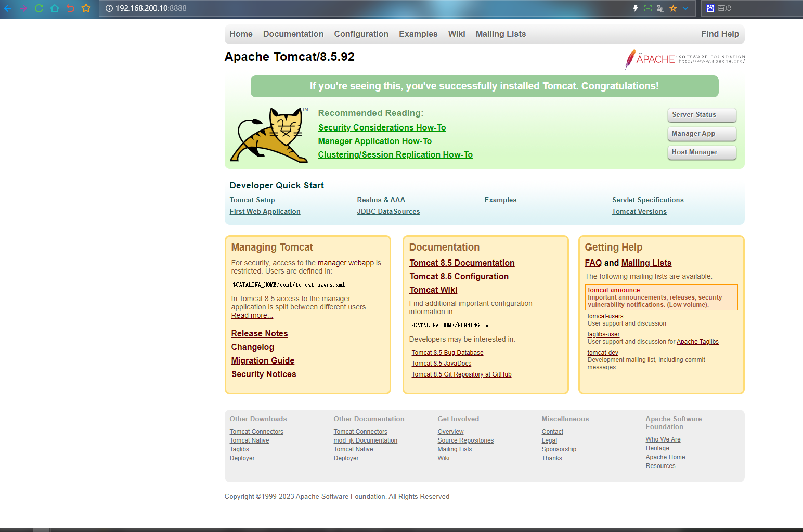The height and width of the screenshot is (532, 803).
Task: Open the tomcat-dev mailing list link
Action: 603,353
